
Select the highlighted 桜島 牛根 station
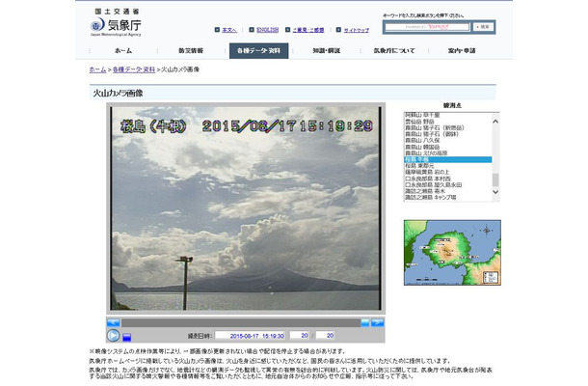448,159
